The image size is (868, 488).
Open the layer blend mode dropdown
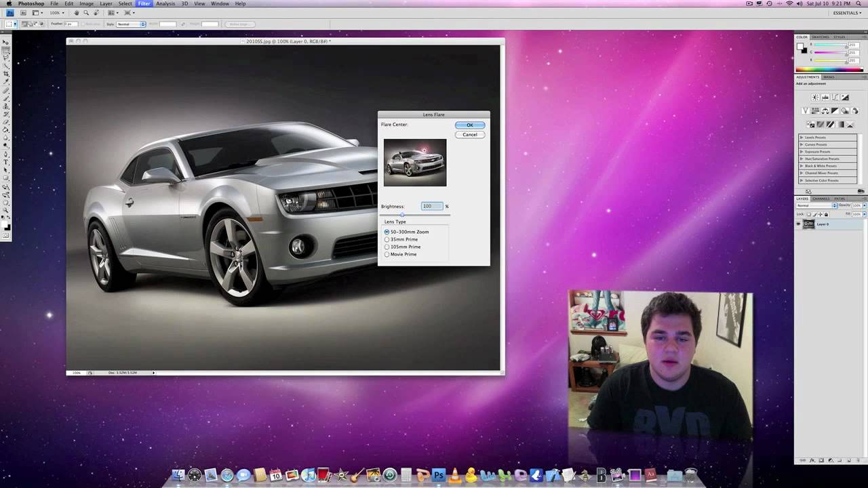816,205
